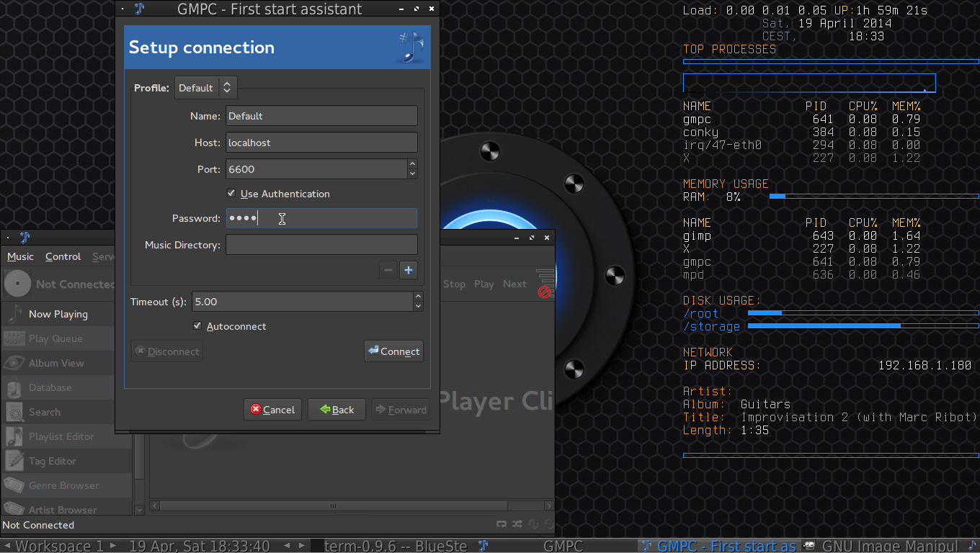980x553 pixels.
Task: Click the music note icon in GMPC main title bar
Action: 24,237
